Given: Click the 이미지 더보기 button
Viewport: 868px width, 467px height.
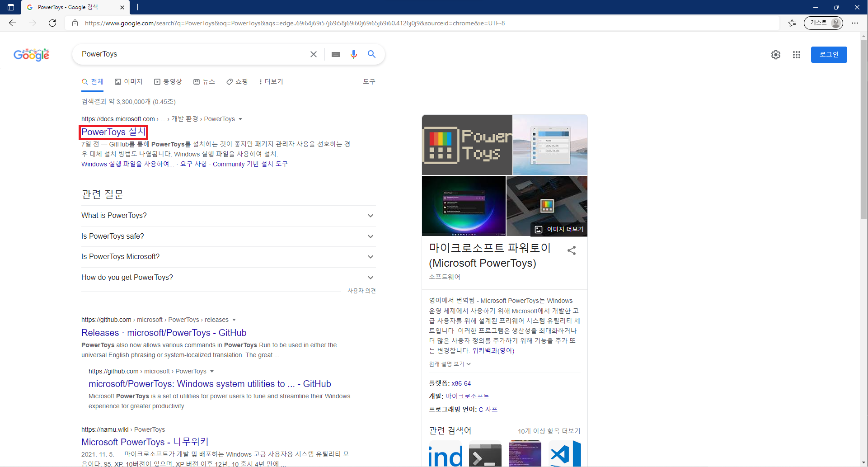Looking at the screenshot, I should click(x=559, y=229).
